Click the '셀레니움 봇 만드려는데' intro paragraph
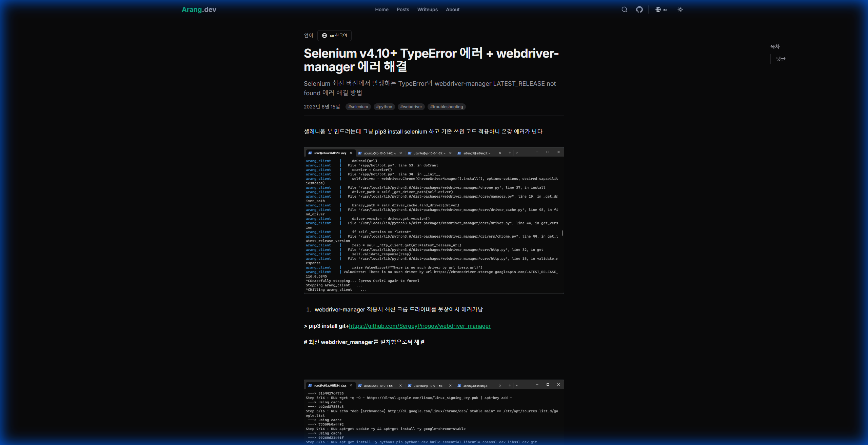This screenshot has height=445, width=868. (x=423, y=132)
